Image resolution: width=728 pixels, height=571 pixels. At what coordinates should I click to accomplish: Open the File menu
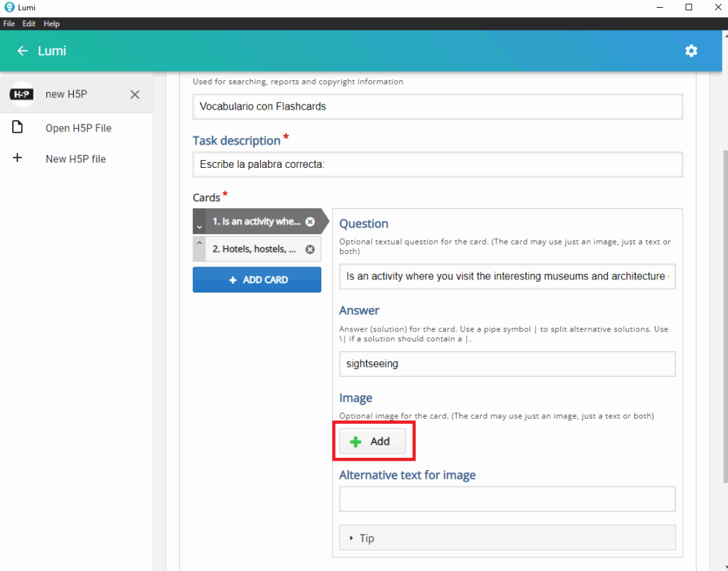(x=9, y=23)
